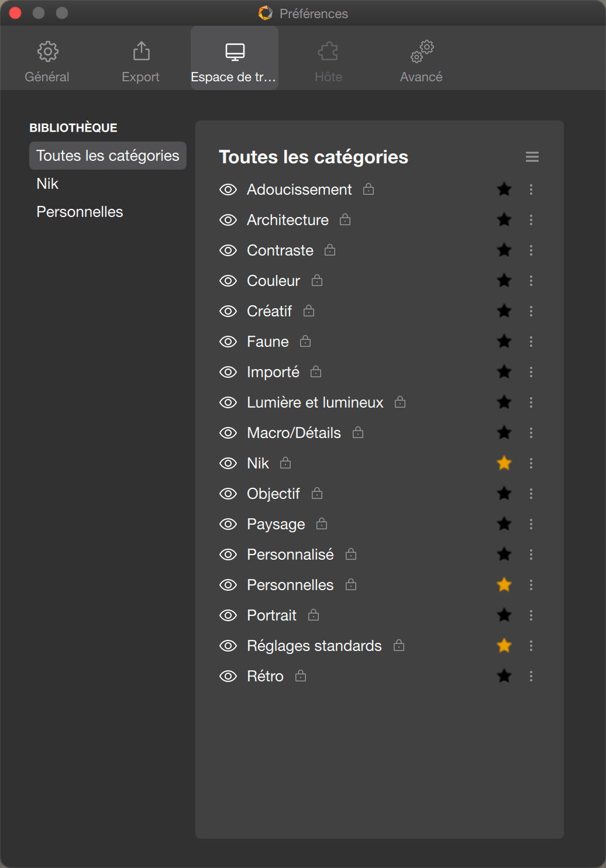Open the Export preferences tab
Image resolution: width=606 pixels, height=868 pixels.
[x=140, y=63]
